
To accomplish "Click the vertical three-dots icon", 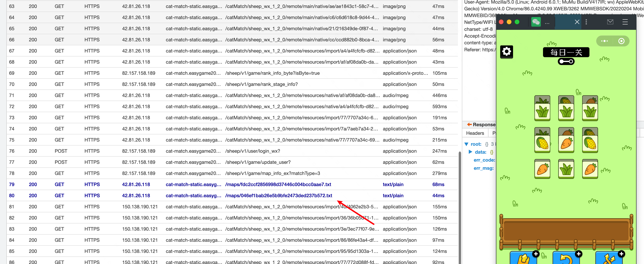I will tap(586, 22).
